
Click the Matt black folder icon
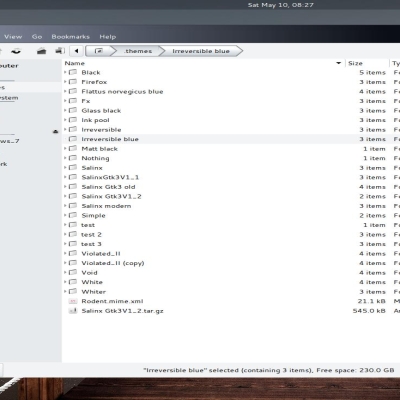click(73, 149)
